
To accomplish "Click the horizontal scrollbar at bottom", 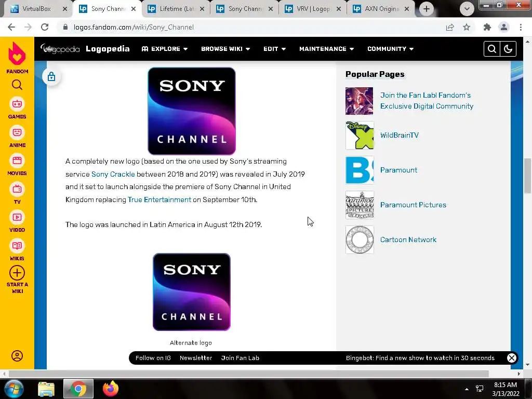I will (248, 374).
